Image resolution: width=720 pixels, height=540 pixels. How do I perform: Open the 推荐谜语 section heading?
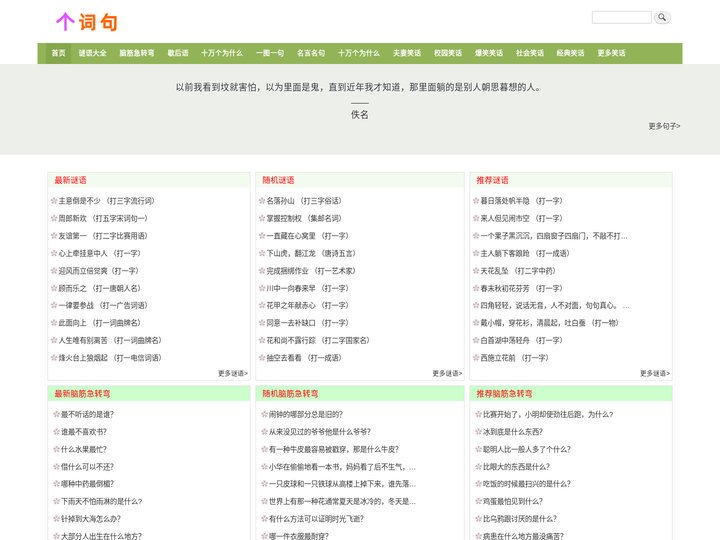(492, 180)
